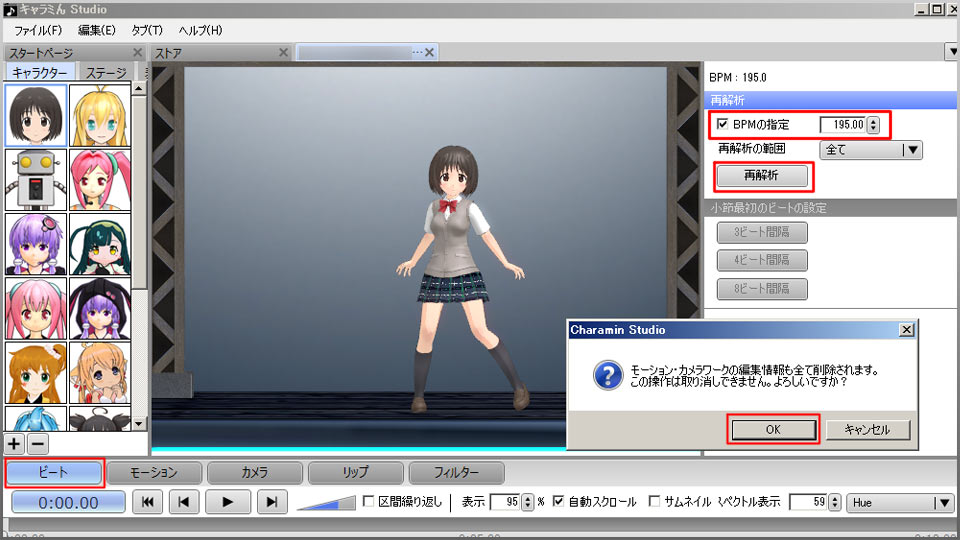Open the tab list dropdown arrow
This screenshot has width=960, height=540.
pos(950,51)
